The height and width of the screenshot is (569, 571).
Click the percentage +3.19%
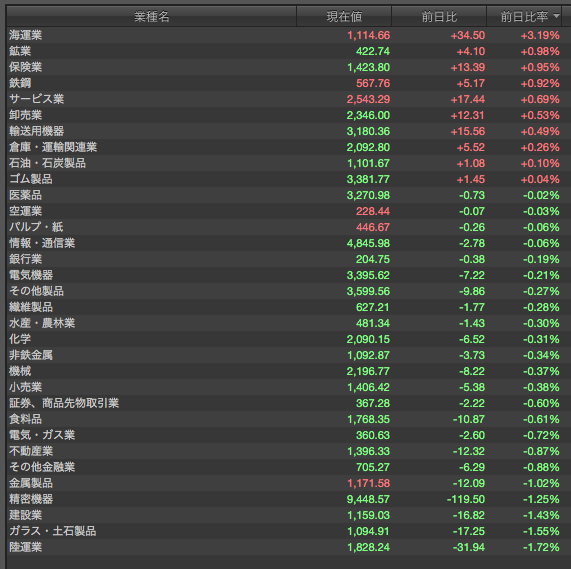(x=540, y=35)
